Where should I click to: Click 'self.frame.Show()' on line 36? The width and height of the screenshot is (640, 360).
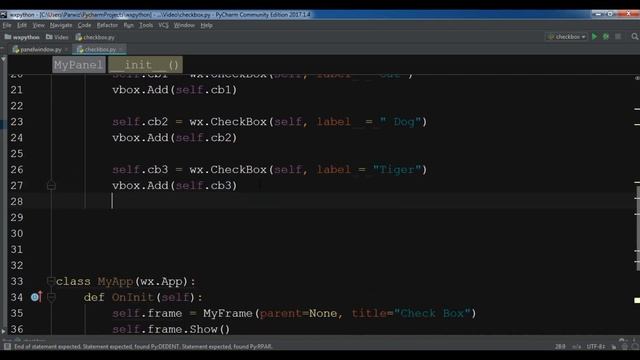pyautogui.click(x=171, y=329)
